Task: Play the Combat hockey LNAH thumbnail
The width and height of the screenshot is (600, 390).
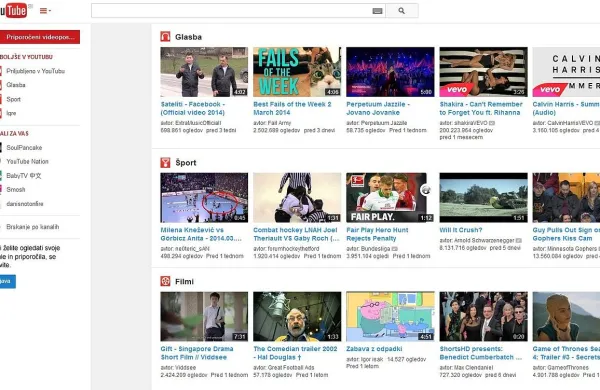Action: tap(297, 197)
